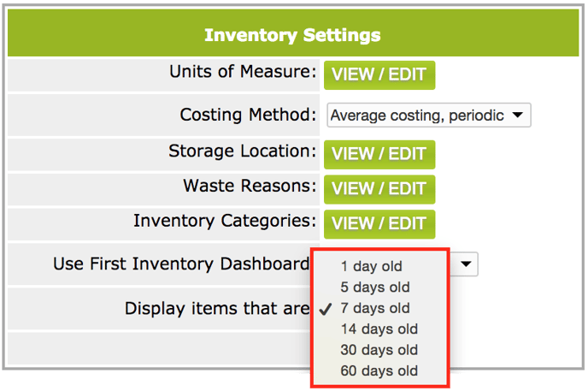Choose the 30 days old option

pos(379,350)
